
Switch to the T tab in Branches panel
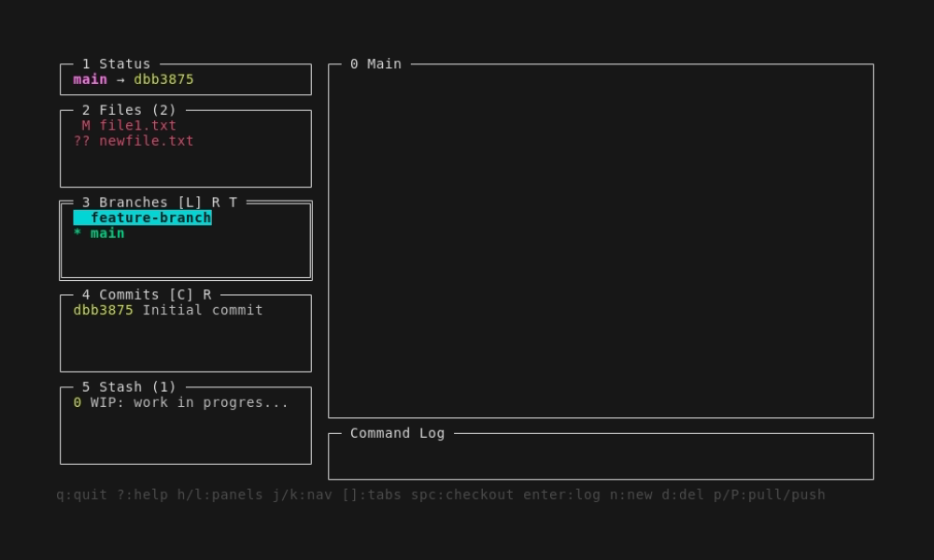click(x=233, y=203)
